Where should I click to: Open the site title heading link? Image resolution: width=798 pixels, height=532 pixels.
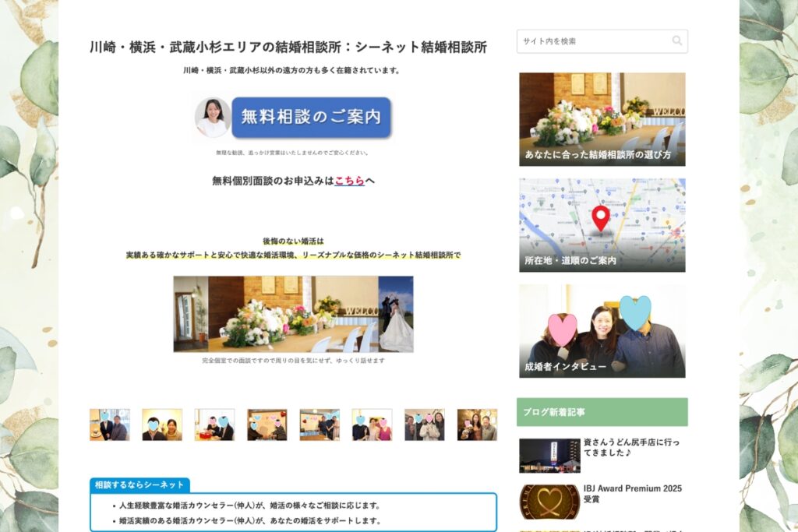[x=288, y=48]
